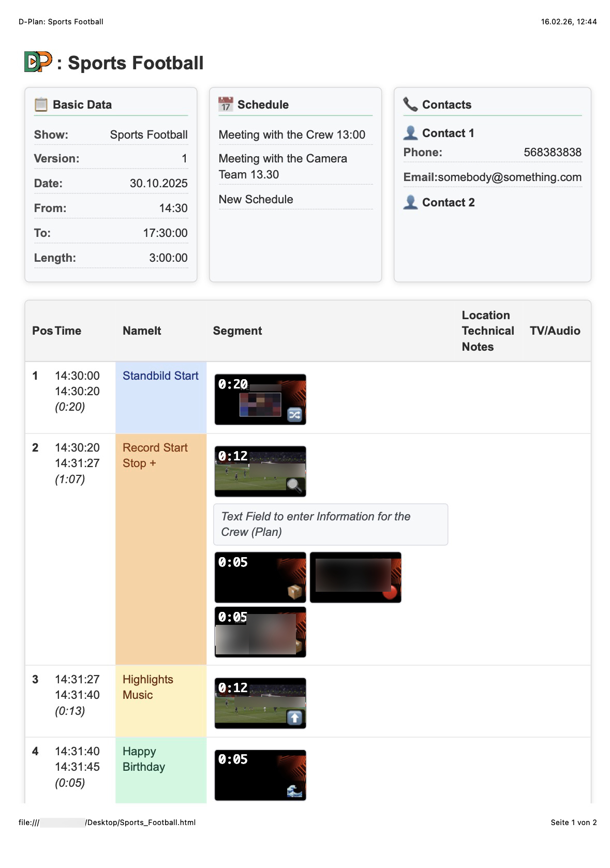This screenshot has width=610, height=868.
Task: Click duration (1:07) in row 2
Action: pyautogui.click(x=70, y=479)
